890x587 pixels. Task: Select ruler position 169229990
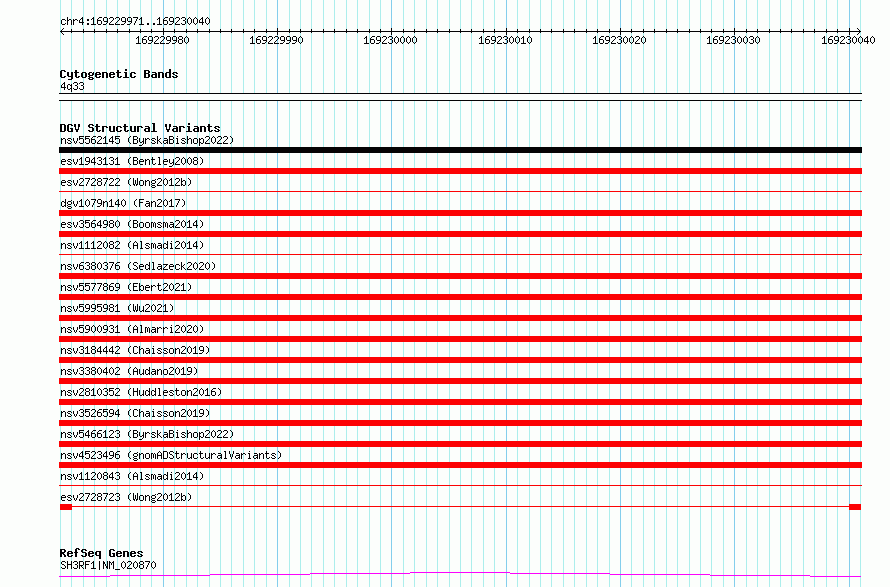pos(276,40)
